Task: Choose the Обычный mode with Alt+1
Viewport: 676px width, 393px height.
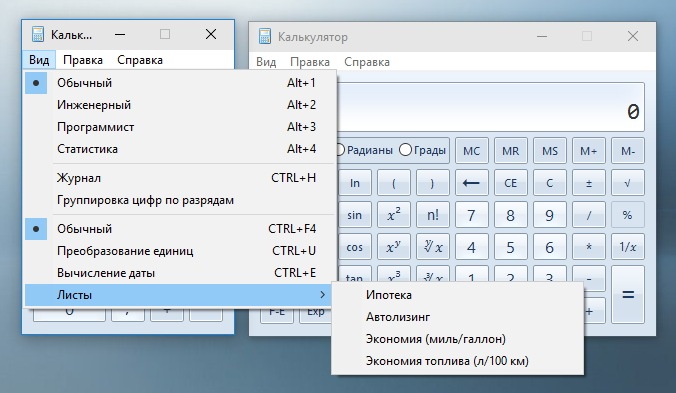Action: pos(180,83)
